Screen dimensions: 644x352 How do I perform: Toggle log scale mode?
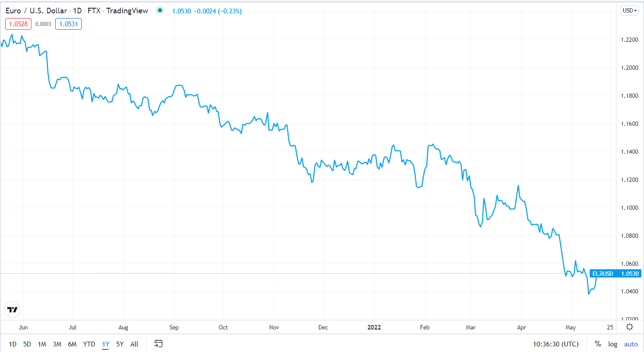(x=613, y=344)
